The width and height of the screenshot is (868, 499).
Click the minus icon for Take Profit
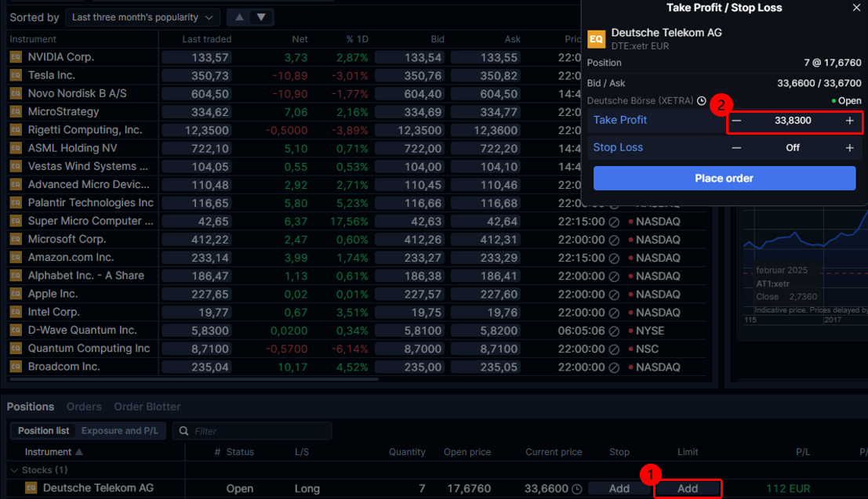736,121
